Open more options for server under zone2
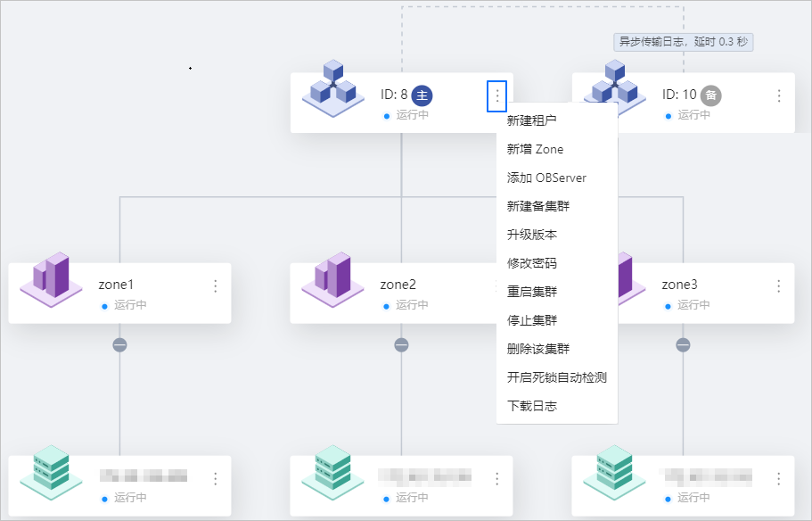The width and height of the screenshot is (812, 521). click(x=497, y=479)
